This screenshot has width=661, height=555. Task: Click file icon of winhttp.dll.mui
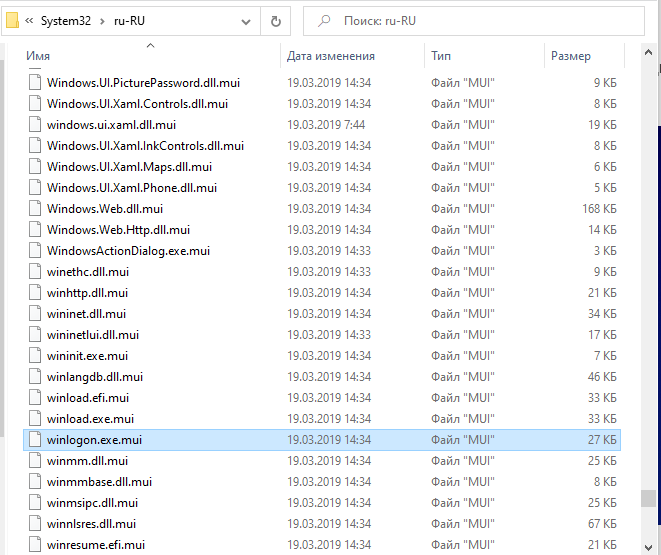point(35,292)
